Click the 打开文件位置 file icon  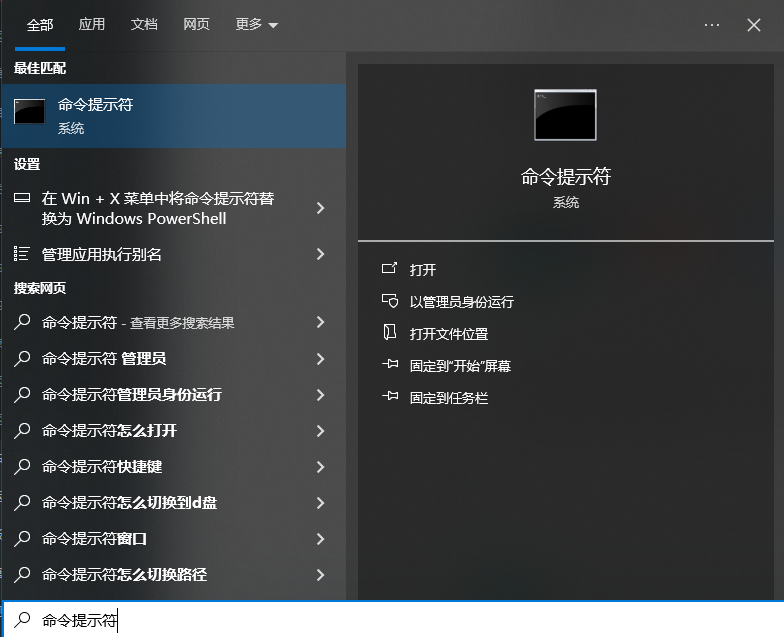coord(390,334)
